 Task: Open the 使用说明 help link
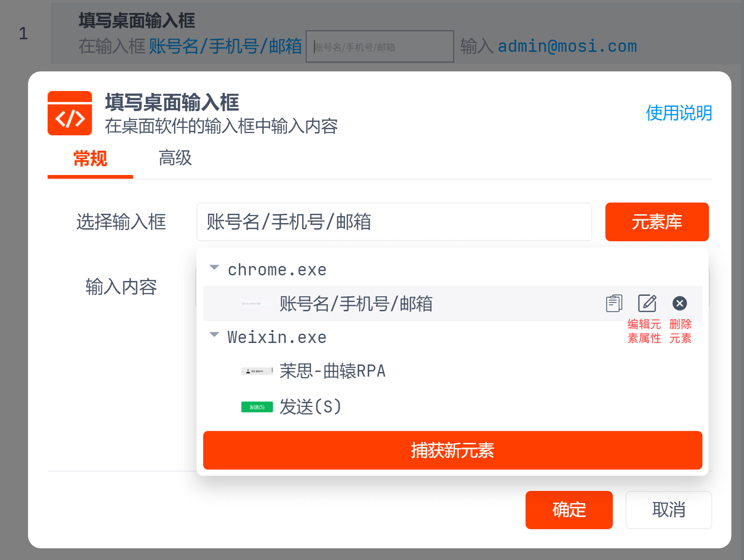coord(679,113)
